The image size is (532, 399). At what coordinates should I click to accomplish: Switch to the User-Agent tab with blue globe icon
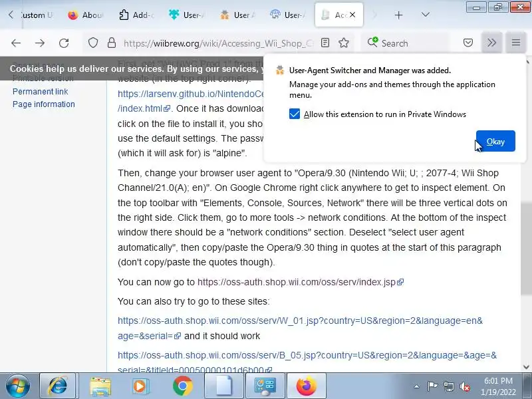click(287, 15)
